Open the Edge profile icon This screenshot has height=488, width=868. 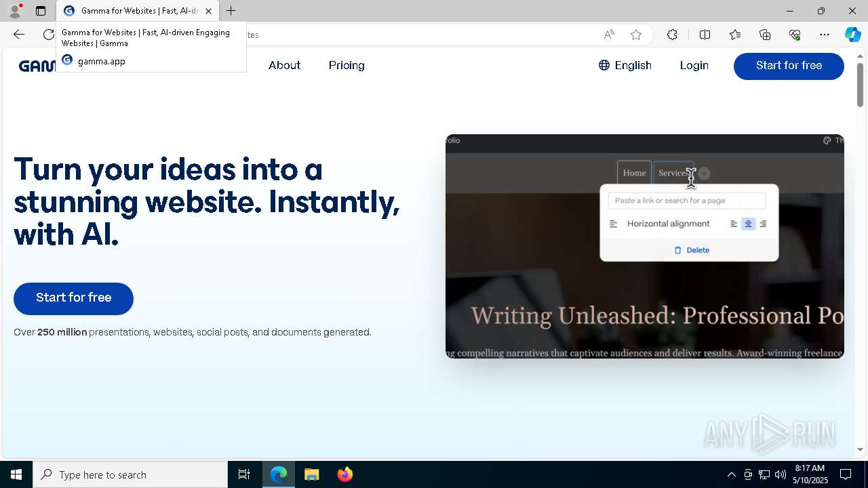[x=14, y=11]
